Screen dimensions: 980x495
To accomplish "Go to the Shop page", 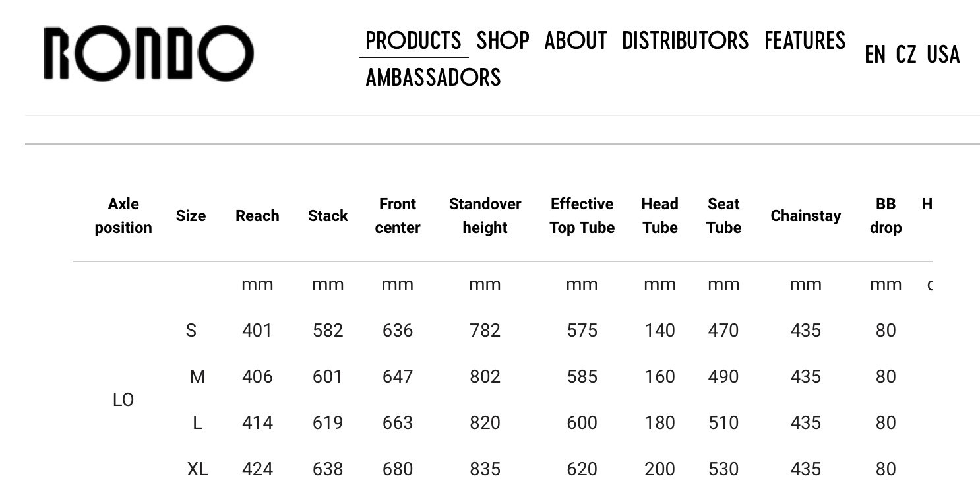I will (503, 41).
